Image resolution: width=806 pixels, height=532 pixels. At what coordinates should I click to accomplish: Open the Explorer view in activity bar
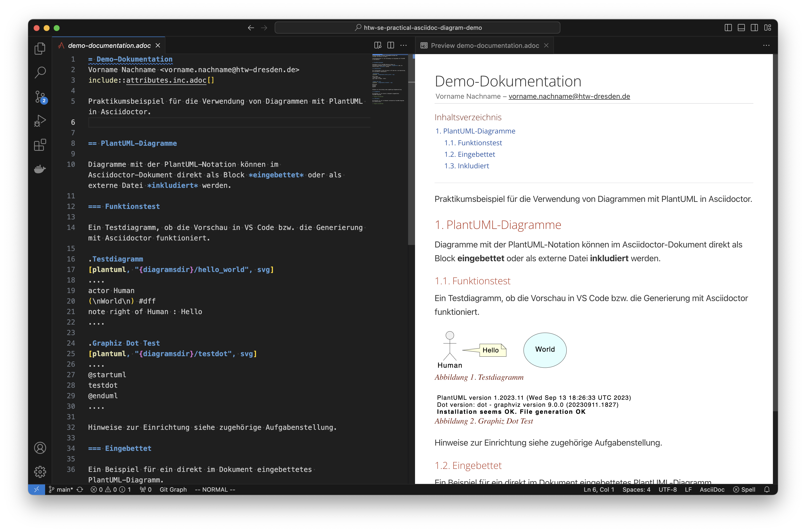tap(40, 49)
